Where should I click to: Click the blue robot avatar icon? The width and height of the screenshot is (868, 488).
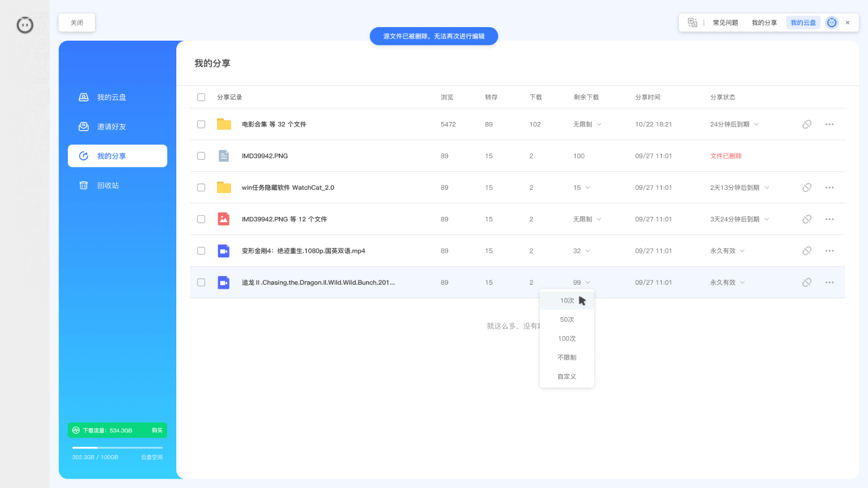tap(831, 22)
